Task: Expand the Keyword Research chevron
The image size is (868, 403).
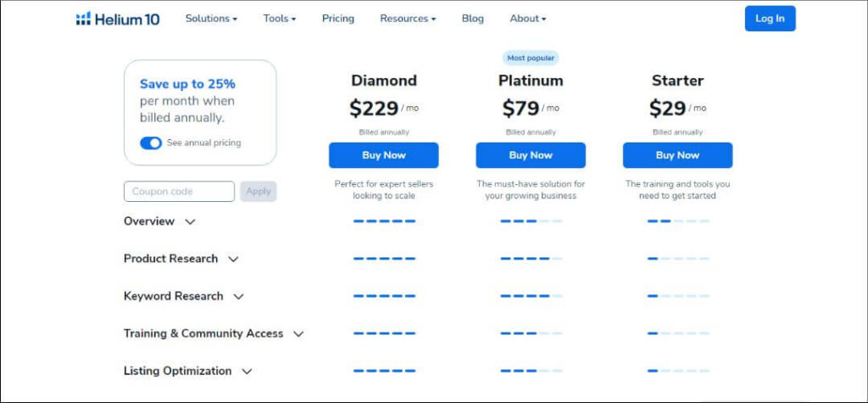Action: pos(238,297)
